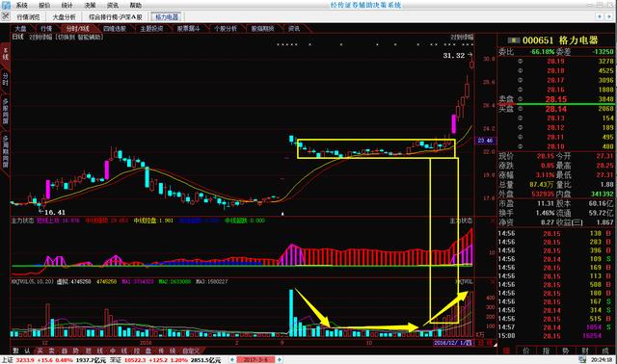This screenshot has height=364, width=617.
Task: Expand the 日线 period selector
Action: tap(17, 37)
